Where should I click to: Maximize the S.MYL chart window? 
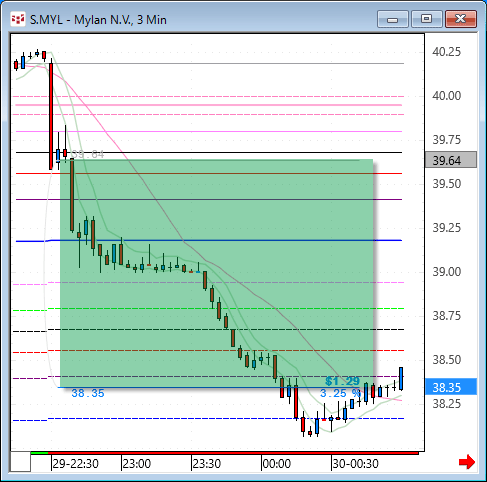(427, 19)
